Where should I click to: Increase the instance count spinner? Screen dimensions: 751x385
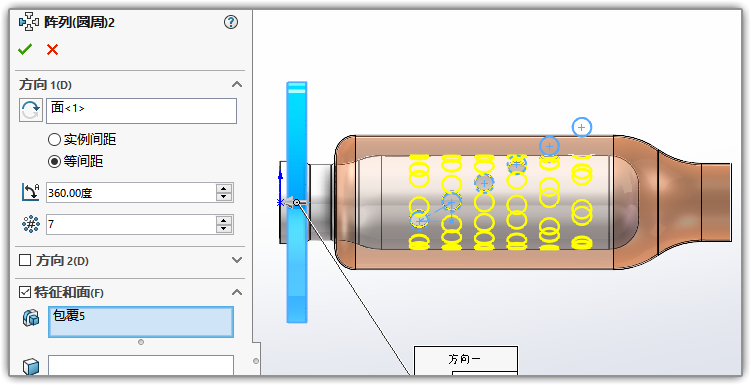point(224,220)
